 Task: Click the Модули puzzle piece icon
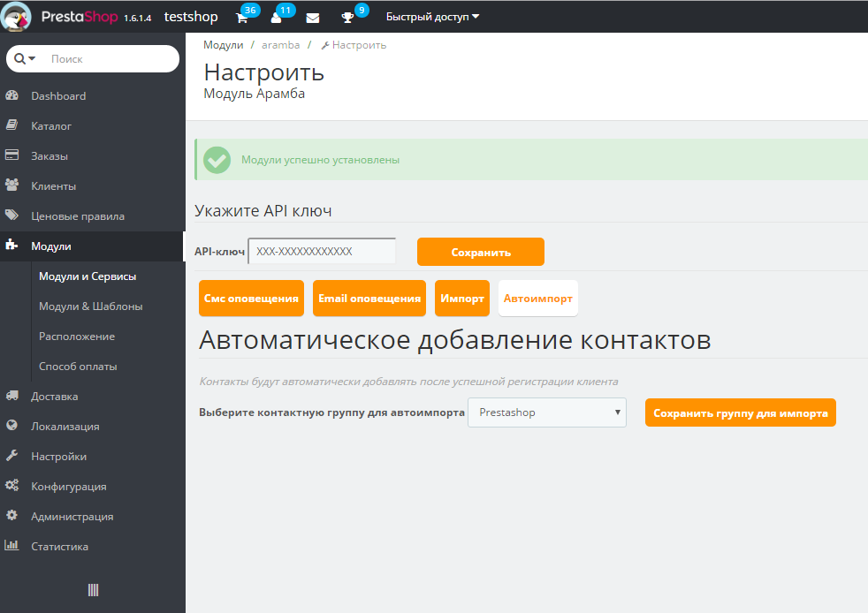[12, 245]
